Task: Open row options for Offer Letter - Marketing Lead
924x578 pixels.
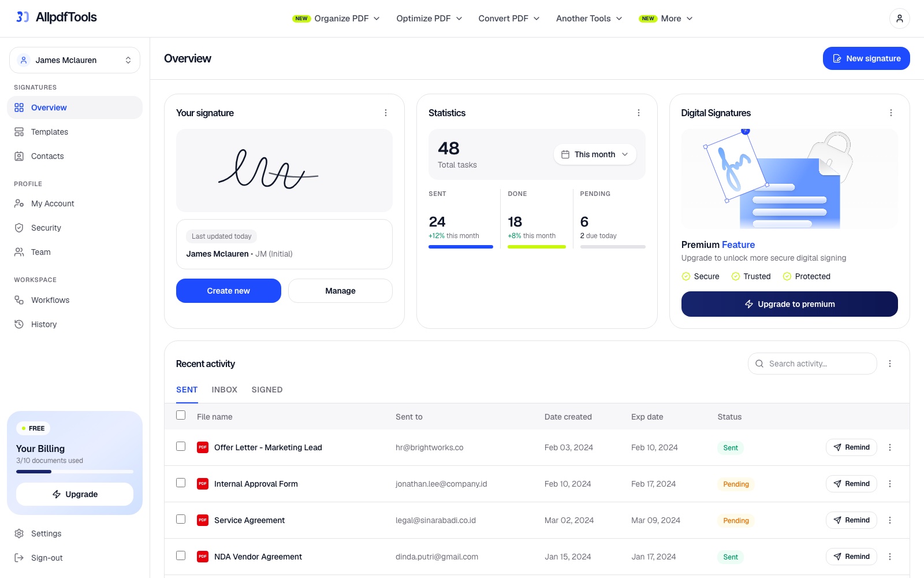Action: (x=890, y=447)
